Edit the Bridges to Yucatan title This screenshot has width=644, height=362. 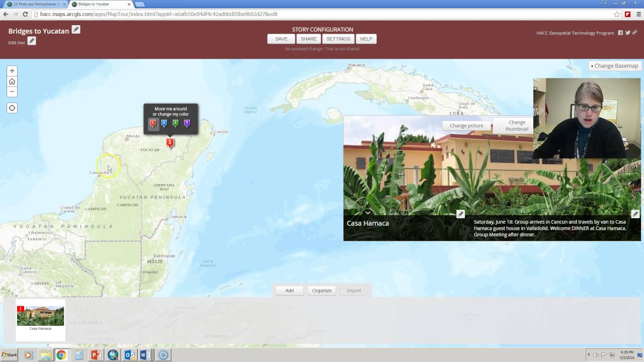[76, 30]
